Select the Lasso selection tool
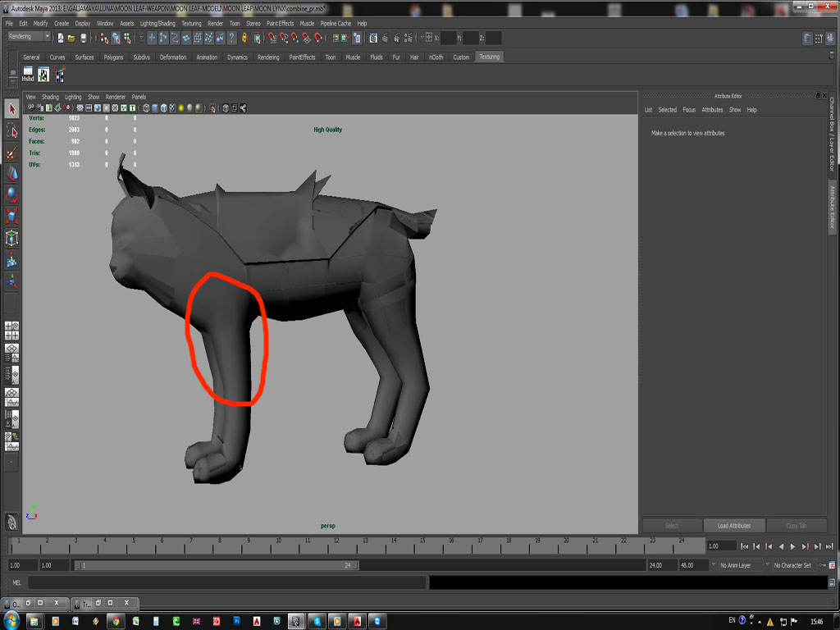Image resolution: width=840 pixels, height=630 pixels. pos(11,130)
